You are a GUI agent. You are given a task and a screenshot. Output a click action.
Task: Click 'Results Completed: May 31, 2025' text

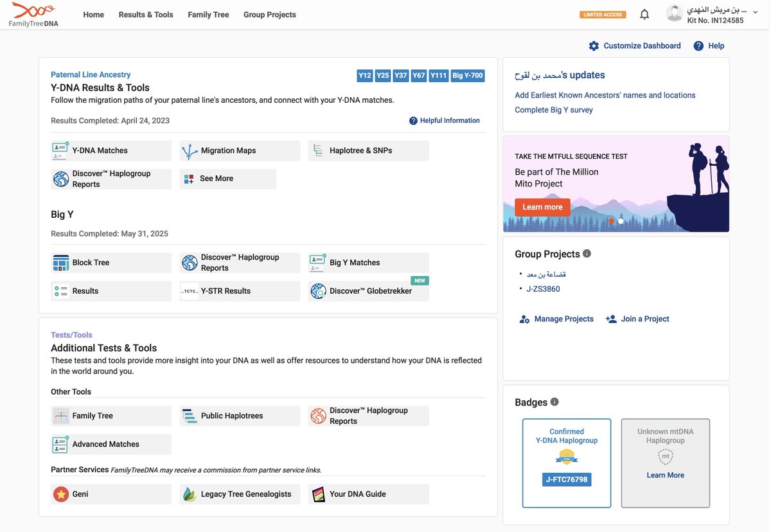coord(109,234)
